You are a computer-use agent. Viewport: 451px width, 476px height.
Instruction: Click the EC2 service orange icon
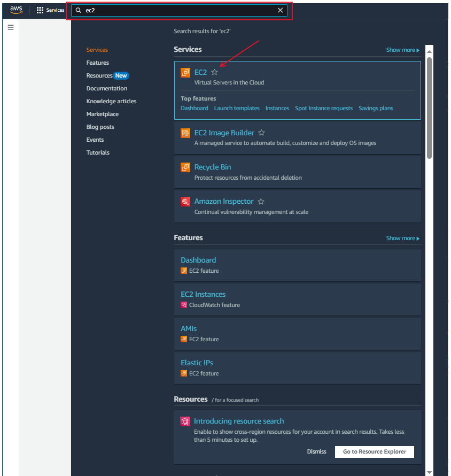185,73
